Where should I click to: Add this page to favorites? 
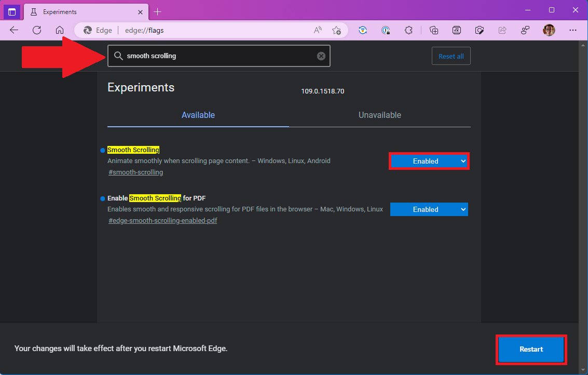point(336,31)
